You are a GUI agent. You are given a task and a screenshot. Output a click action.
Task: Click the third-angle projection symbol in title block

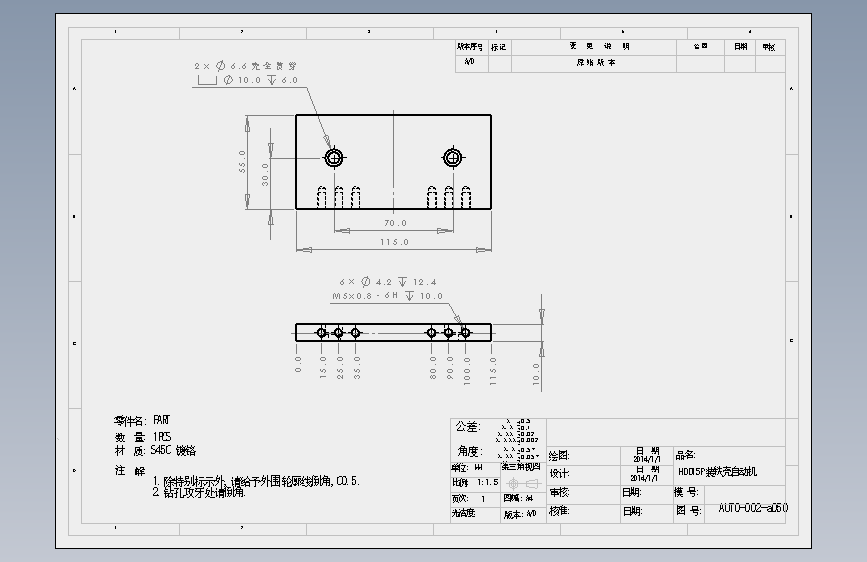[x=523, y=483]
